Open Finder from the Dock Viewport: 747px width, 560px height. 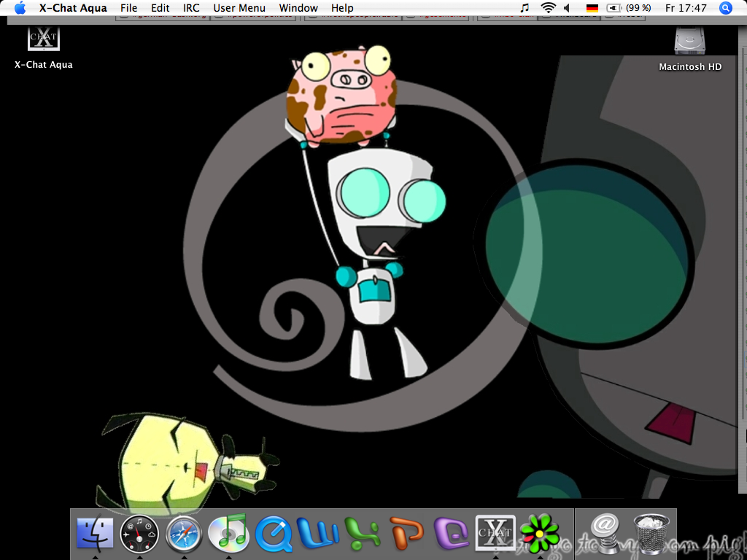[x=95, y=534]
